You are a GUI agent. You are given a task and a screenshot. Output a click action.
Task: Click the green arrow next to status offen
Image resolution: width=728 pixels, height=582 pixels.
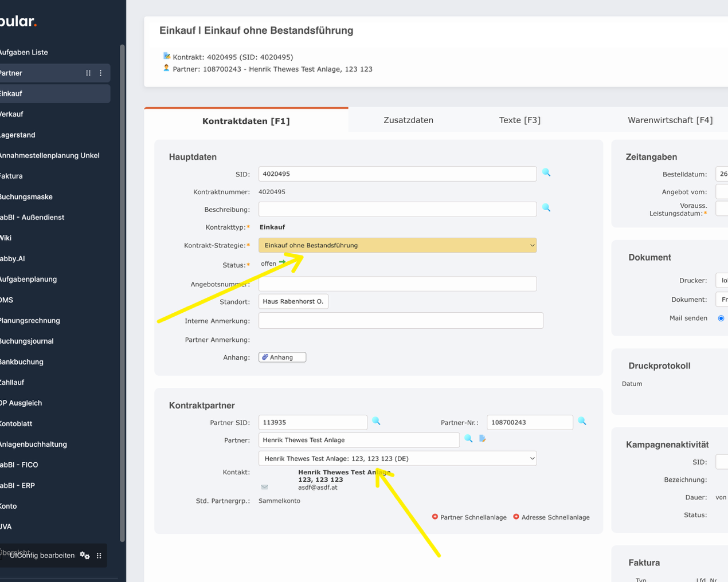coord(282,262)
